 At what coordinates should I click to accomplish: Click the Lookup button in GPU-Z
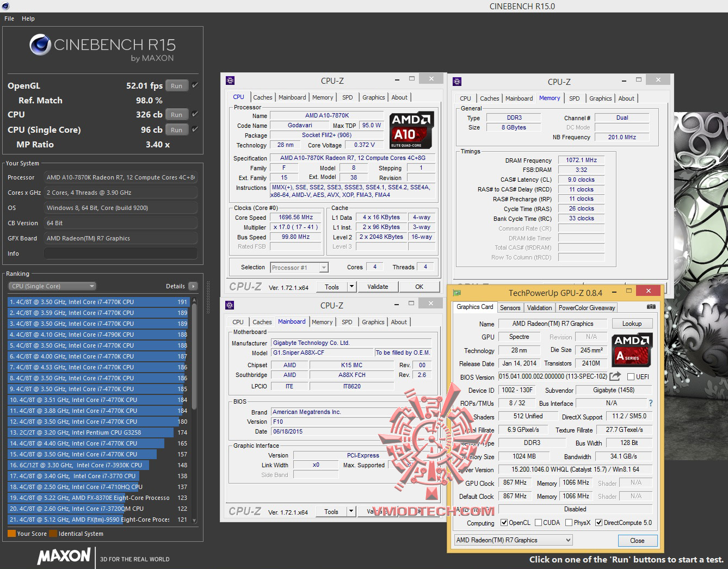(632, 324)
